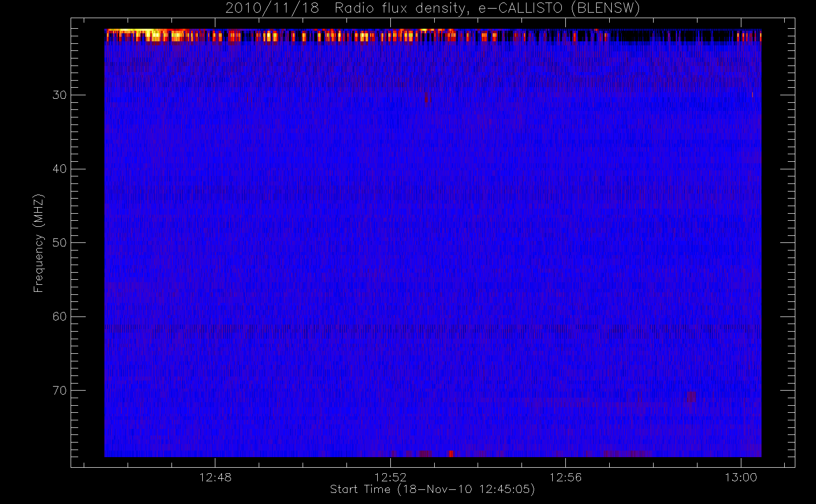The image size is (816, 504).
Task: Click the 30 frequency tick label
Action: click(60, 95)
